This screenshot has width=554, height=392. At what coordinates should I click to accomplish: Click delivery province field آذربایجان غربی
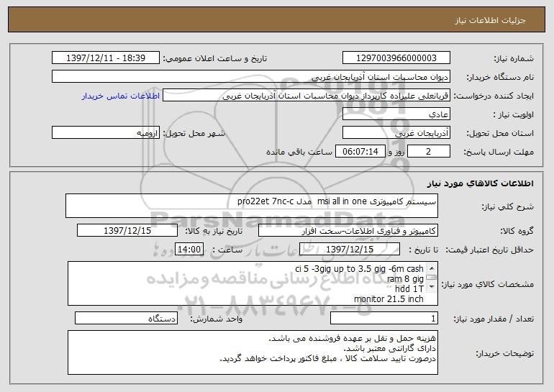click(x=396, y=133)
